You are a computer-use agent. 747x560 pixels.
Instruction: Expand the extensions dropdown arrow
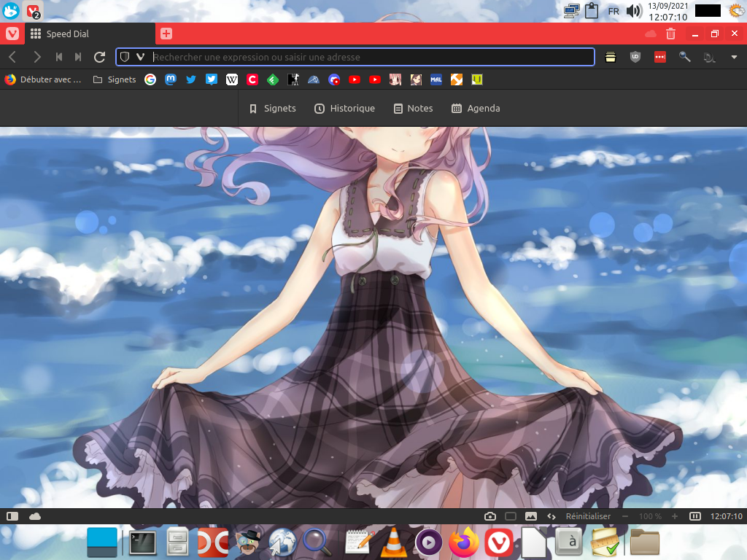point(734,57)
